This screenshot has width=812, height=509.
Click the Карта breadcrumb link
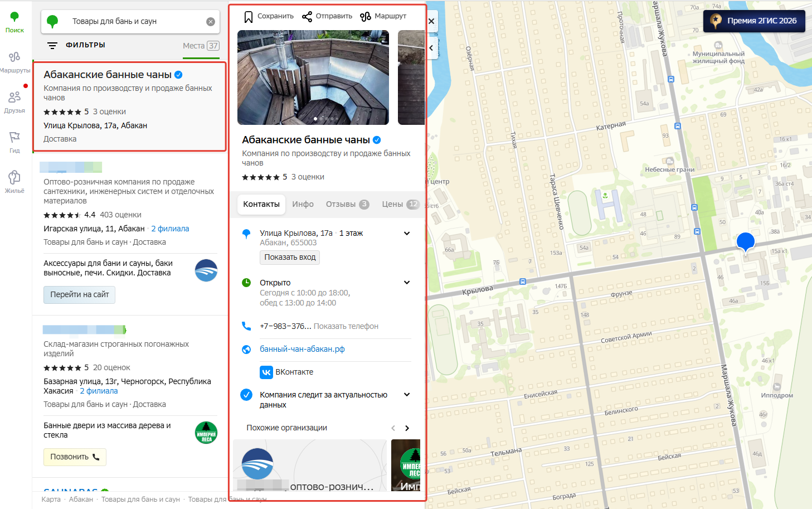tap(51, 499)
